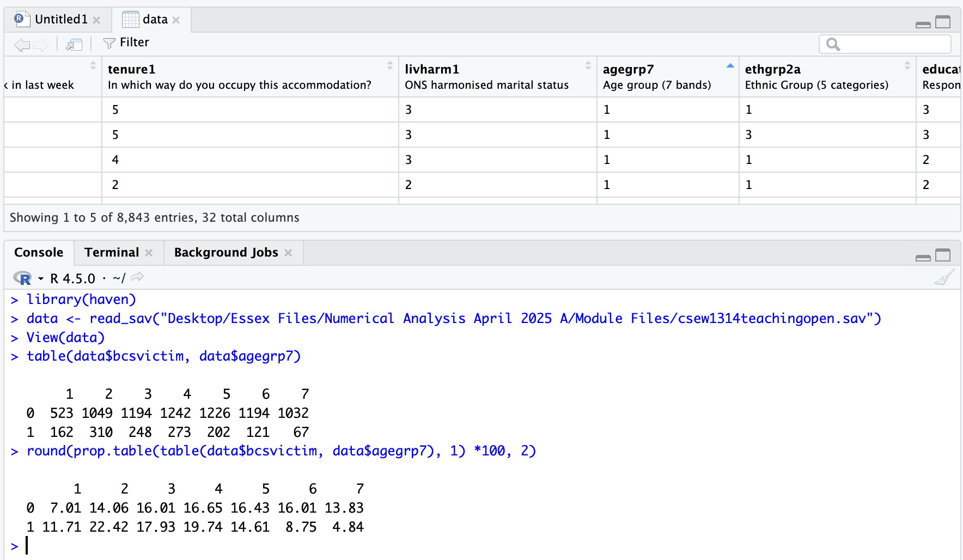963x560 pixels.
Task: Open the Terminal tab
Action: tap(112, 253)
